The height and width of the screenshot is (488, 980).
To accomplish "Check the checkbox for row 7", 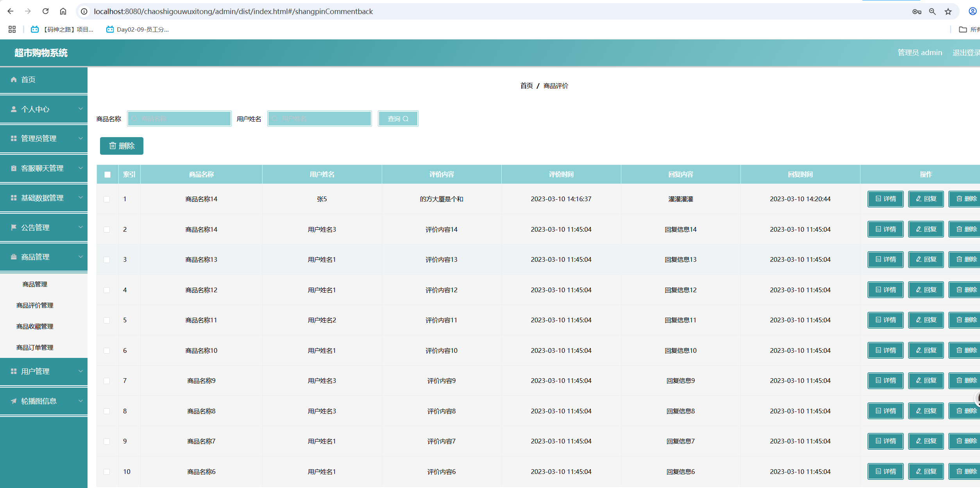I will tap(107, 381).
